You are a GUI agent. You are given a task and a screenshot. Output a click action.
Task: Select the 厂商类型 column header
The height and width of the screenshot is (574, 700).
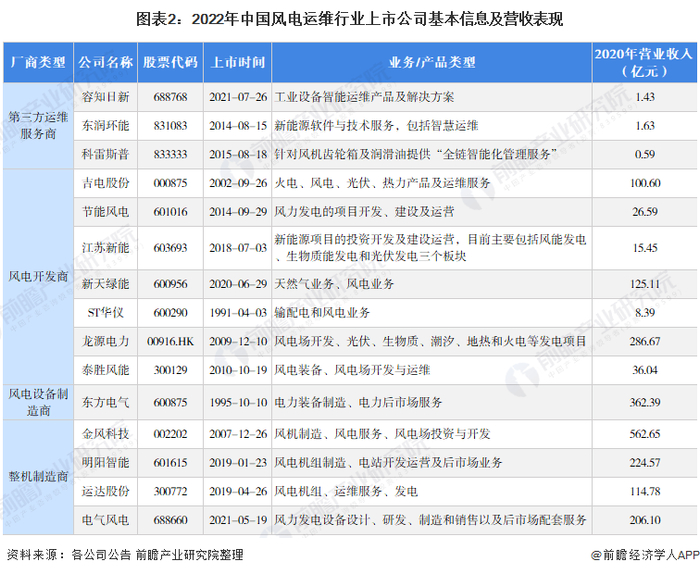tap(38, 62)
